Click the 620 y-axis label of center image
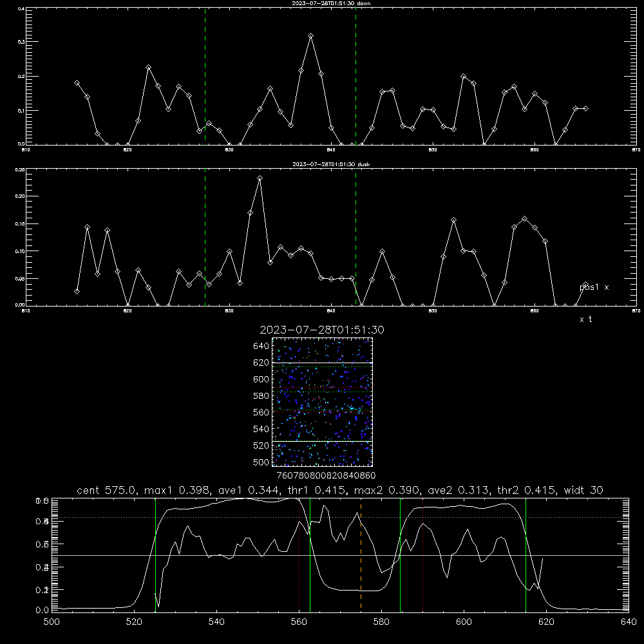The height and width of the screenshot is (644, 644). [x=261, y=363]
